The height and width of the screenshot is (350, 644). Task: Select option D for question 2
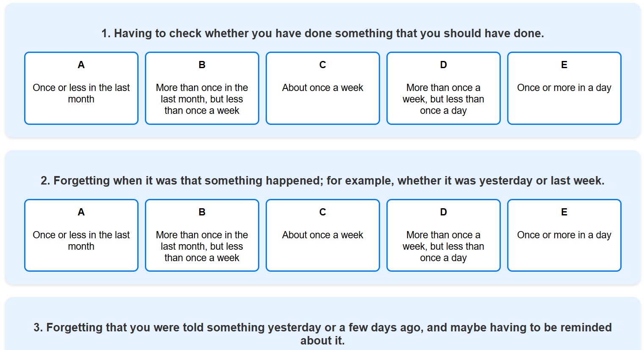pyautogui.click(x=444, y=235)
